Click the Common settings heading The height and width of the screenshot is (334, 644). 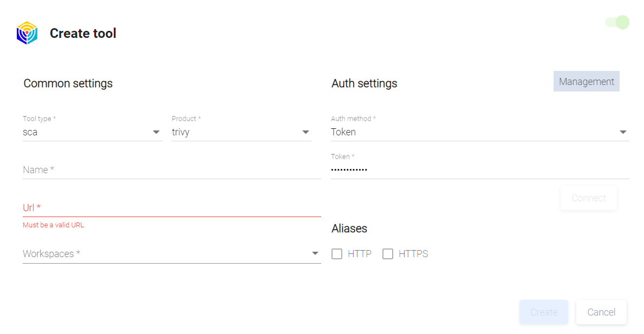click(68, 83)
